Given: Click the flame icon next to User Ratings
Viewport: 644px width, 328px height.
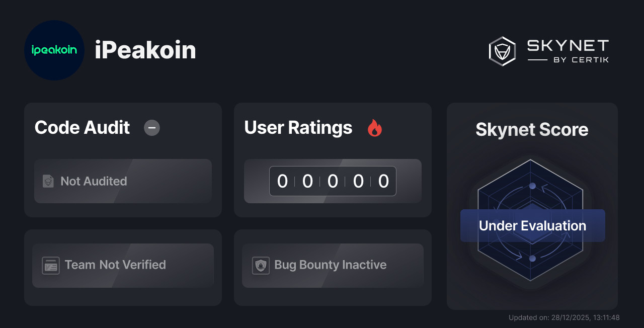Looking at the screenshot, I should point(374,128).
